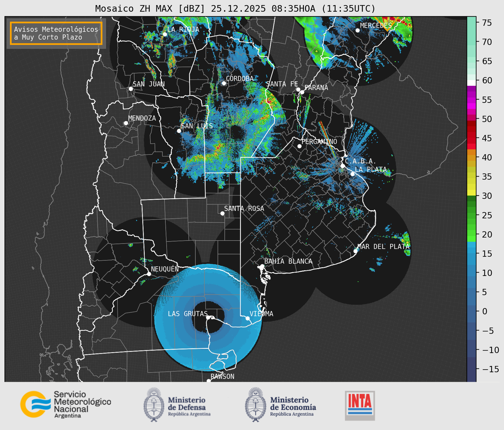Click the Servicio Meteorológico Nacional logo
Screen dimensions: 504x430
pos(66,404)
